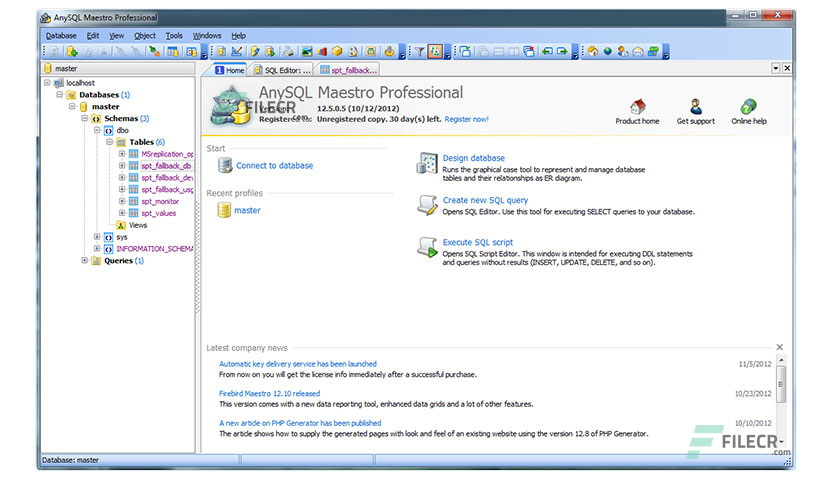Click the SQL script editor lightning icon
The image size is (836, 484).
pos(255,52)
